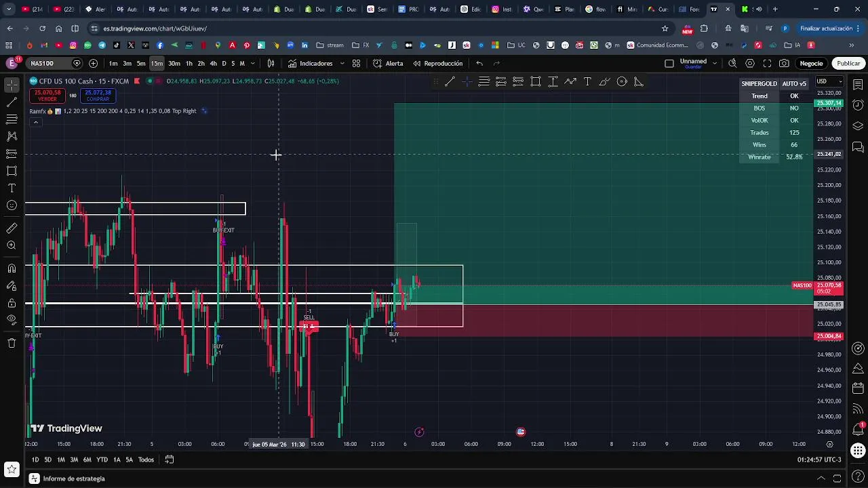868x488 pixels.
Task: Set range to 1D at bottom
Action: [x=35, y=460]
